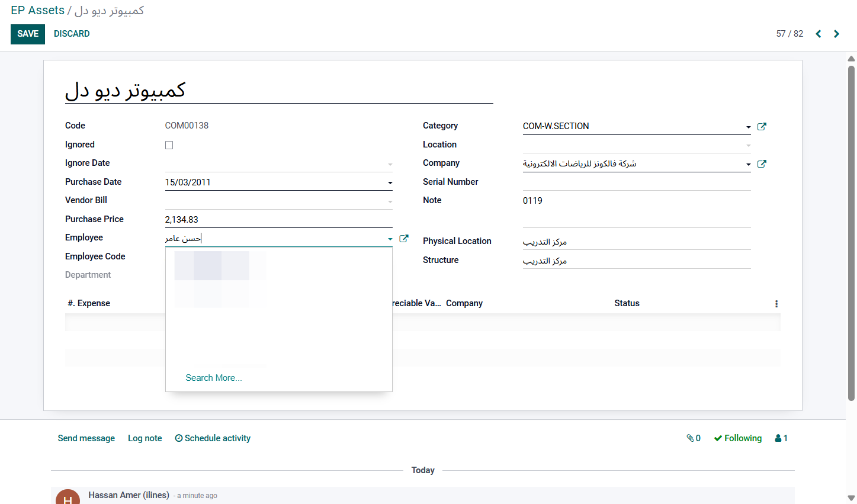Go to previous record arrow
This screenshot has width=857, height=504.
pyautogui.click(x=819, y=34)
